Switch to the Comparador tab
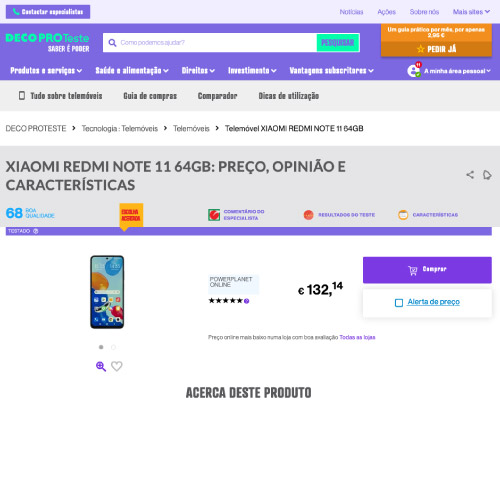 (x=217, y=96)
